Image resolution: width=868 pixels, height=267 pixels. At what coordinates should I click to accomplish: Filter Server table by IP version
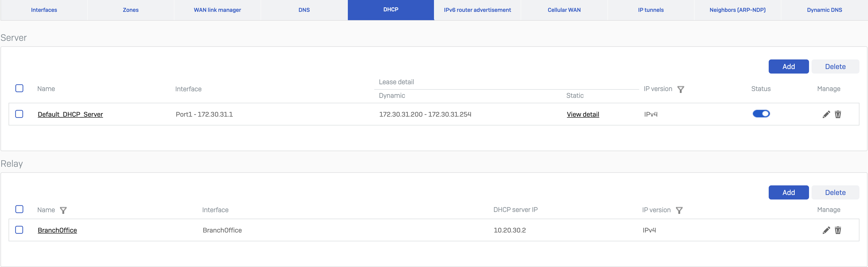(680, 90)
